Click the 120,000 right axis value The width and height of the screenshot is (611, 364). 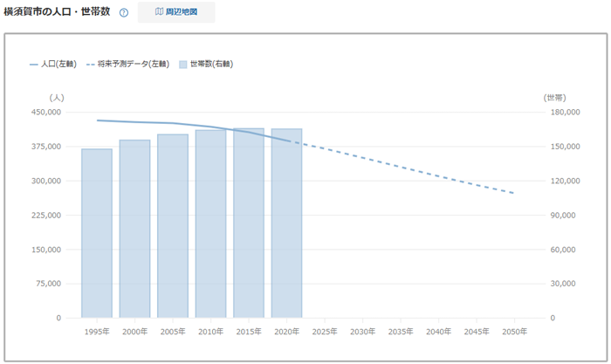565,181
